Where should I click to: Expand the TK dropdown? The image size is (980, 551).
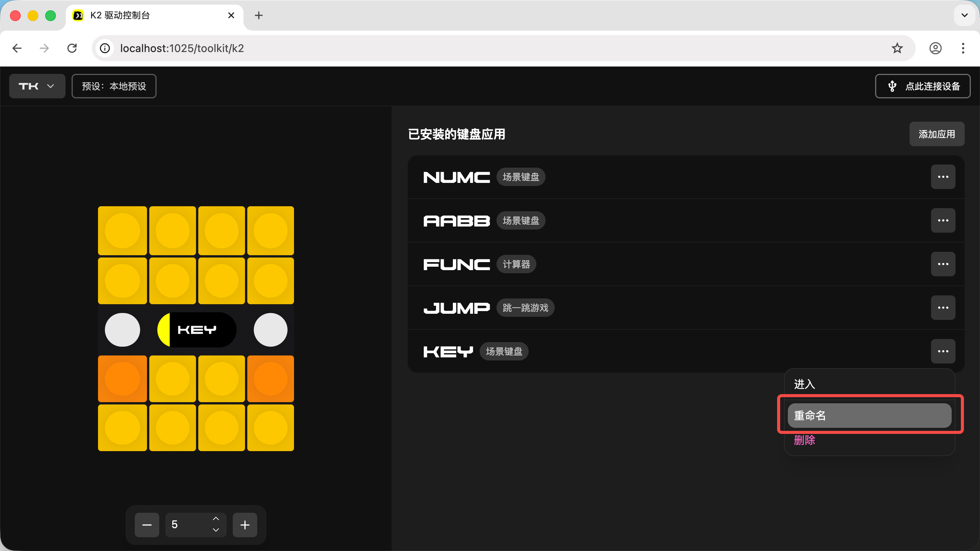coord(37,86)
